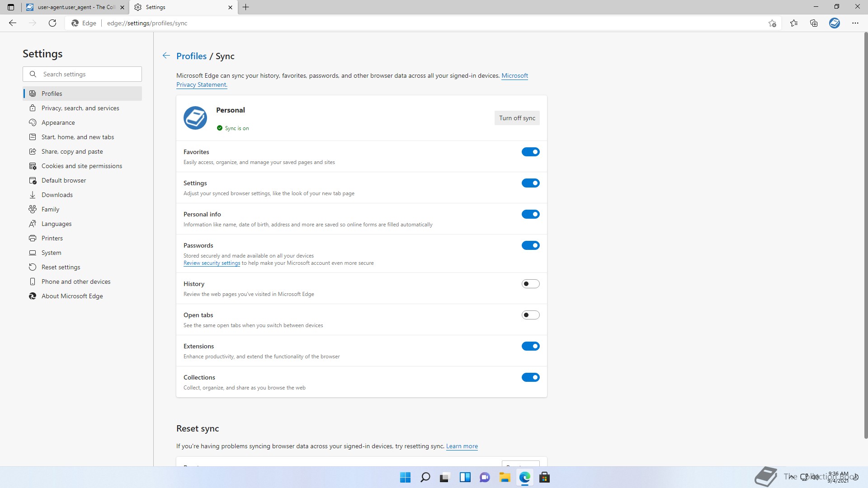The image size is (868, 488).
Task: Open Appearance settings
Action: click(82, 122)
